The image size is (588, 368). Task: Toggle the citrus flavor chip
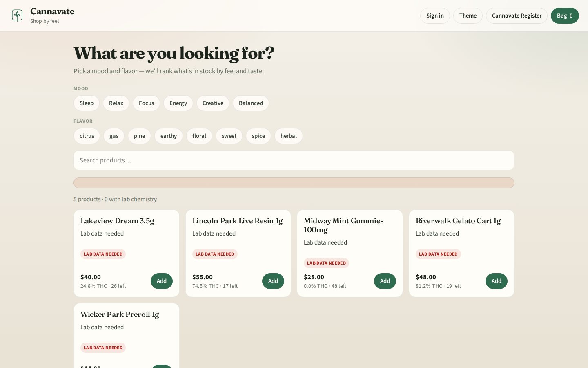click(87, 136)
